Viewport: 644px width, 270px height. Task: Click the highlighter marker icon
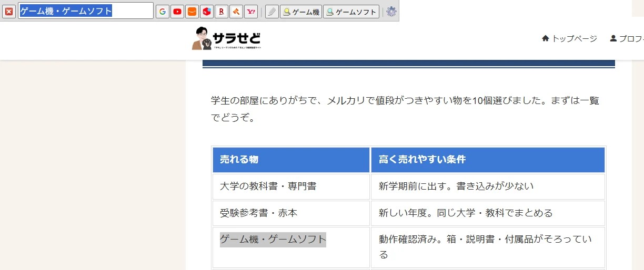click(x=272, y=12)
